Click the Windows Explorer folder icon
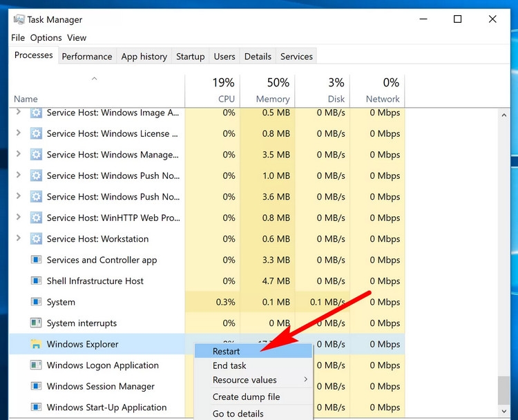The height and width of the screenshot is (420, 518). point(36,344)
